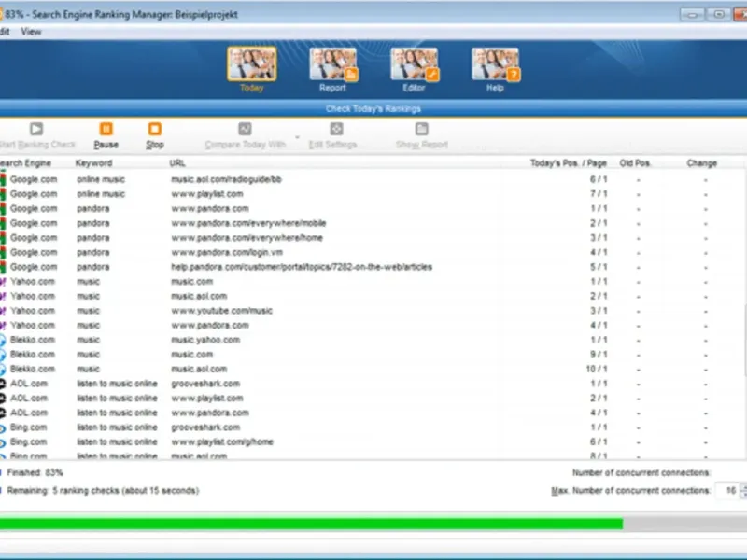Click the Google icon in the help.pandora.com row
Image resolution: width=747 pixels, height=560 pixels.
3,267
